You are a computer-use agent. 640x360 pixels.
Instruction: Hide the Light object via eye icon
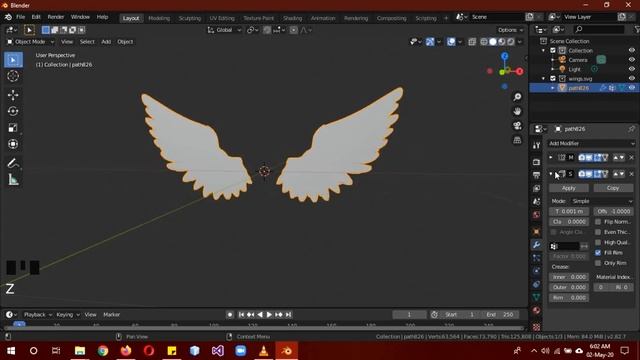point(631,69)
